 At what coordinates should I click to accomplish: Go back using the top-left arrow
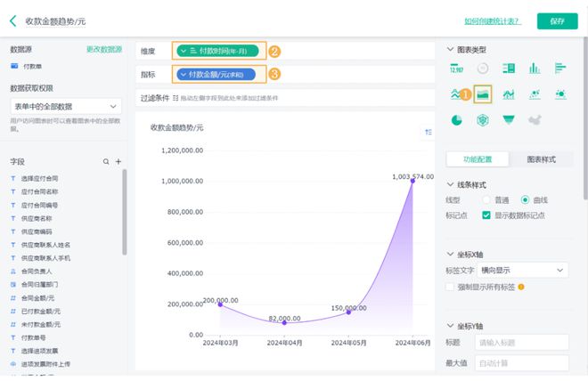[13, 20]
